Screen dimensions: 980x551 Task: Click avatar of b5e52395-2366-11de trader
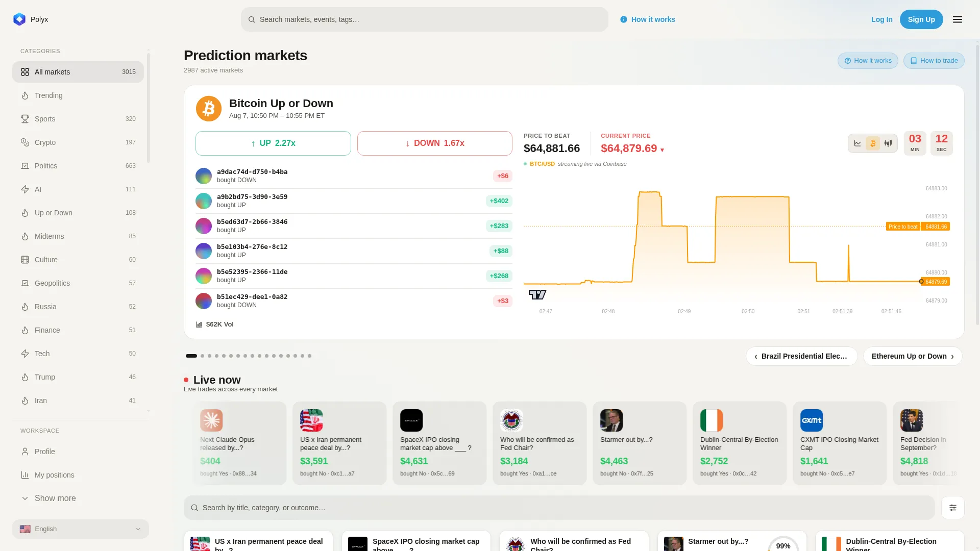[204, 276]
